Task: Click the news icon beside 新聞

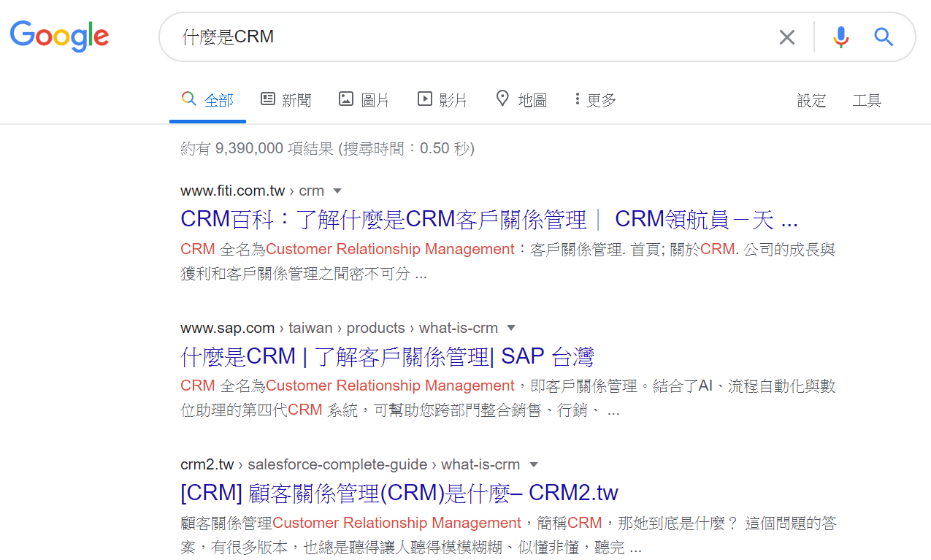Action: click(268, 99)
